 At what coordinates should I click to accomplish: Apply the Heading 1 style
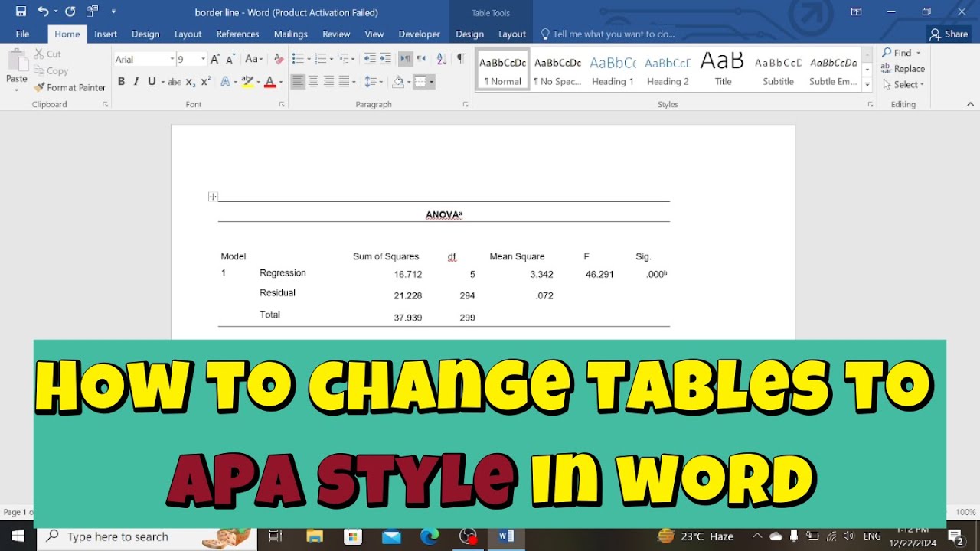612,70
